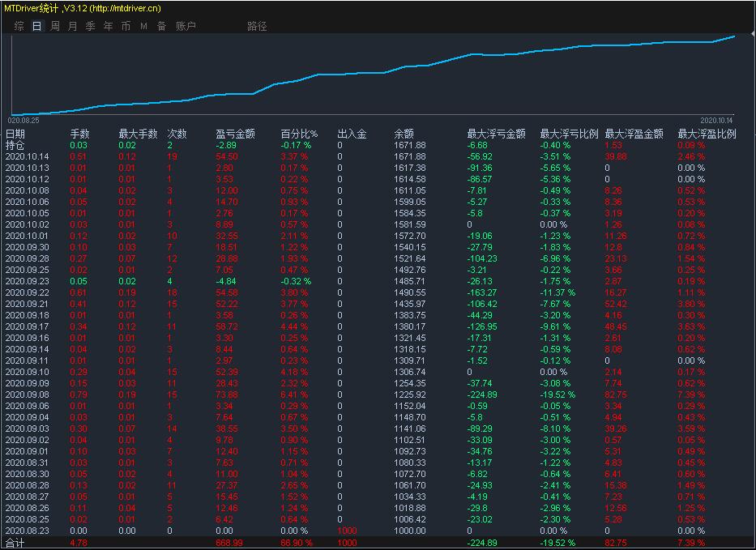
Task: Switch to the 综 summary tab
Action: [x=19, y=26]
